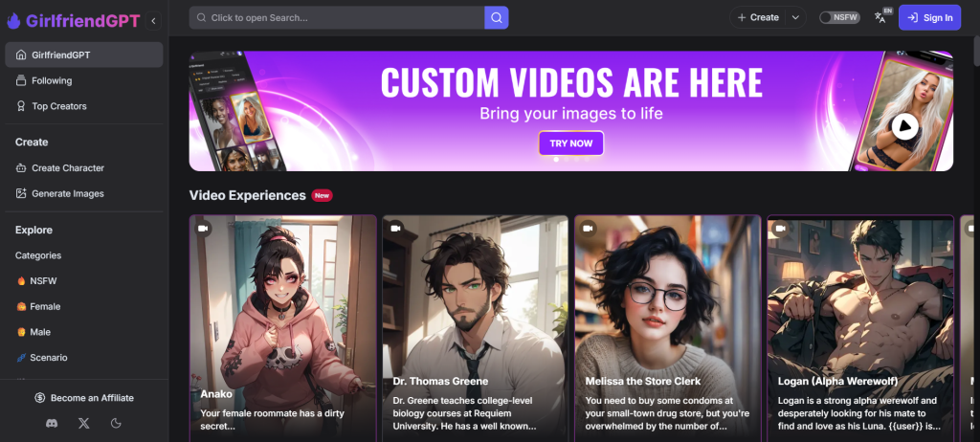Screen dimensions: 980x442
Task: Click the GirlfriendGPT flame logo
Action: coord(13,21)
